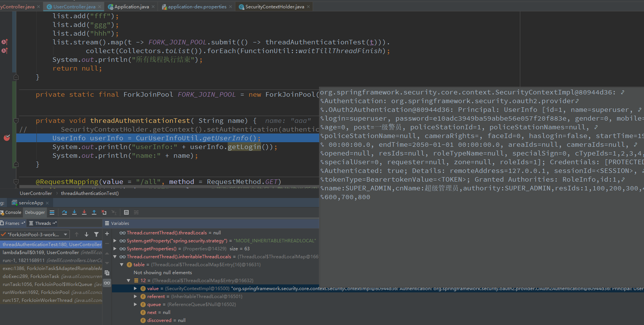Collapse the inheritableThreadLocals watch node

(115, 257)
